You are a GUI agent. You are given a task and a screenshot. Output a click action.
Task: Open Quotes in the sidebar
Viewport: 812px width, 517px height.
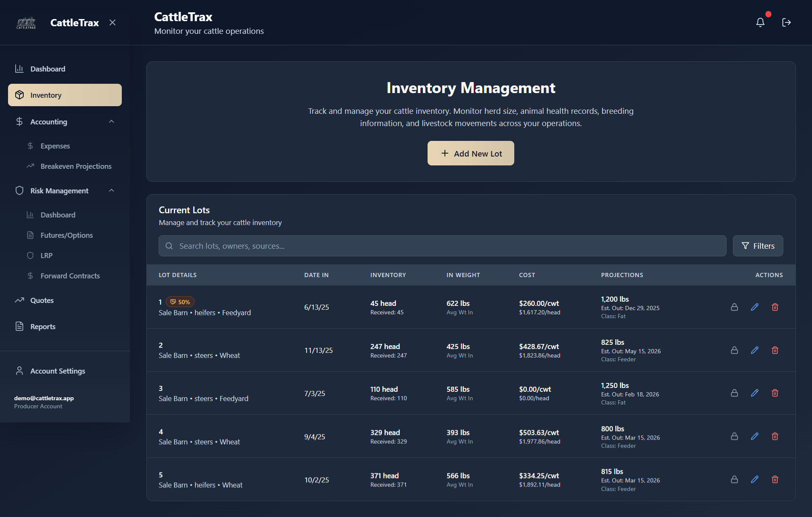coord(65,300)
